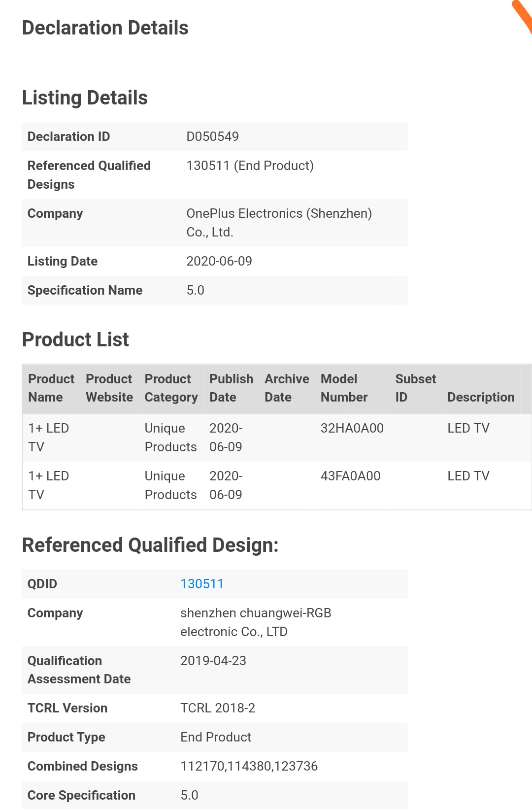Click the Product List heading
Viewport: 532px width, 809px height.
[75, 339]
